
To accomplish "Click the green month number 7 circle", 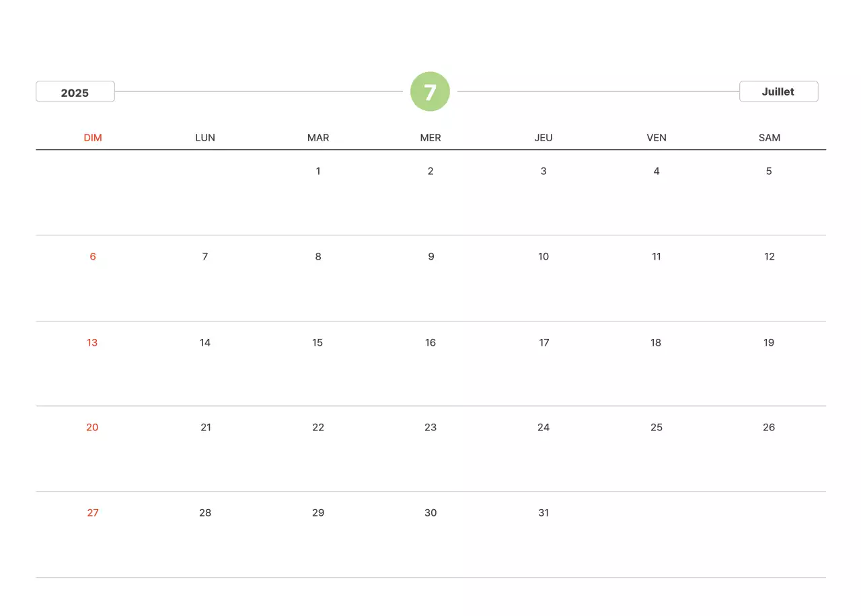I will tap(430, 91).
